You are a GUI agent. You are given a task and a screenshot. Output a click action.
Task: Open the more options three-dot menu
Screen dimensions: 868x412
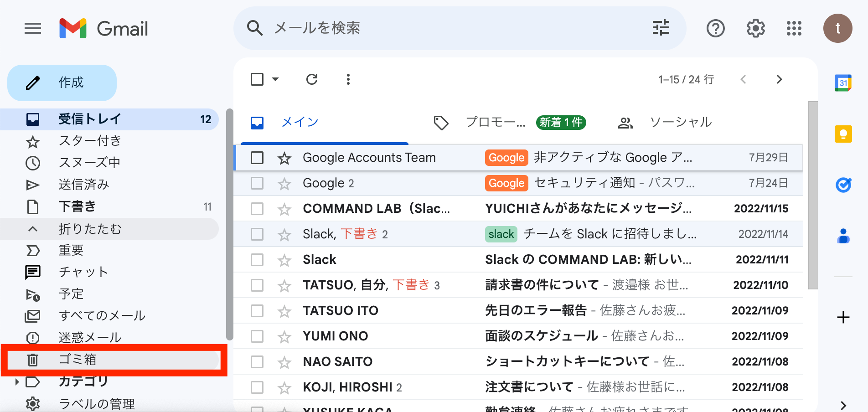(348, 79)
